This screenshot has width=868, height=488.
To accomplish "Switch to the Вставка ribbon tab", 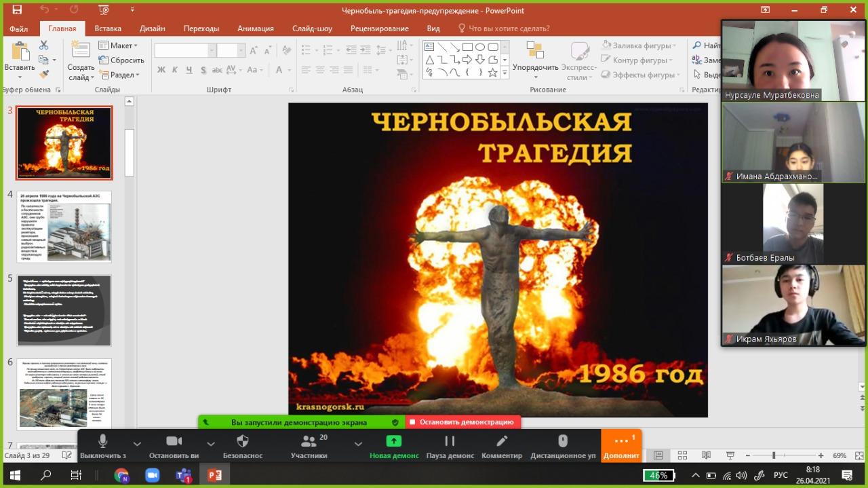I will [108, 29].
